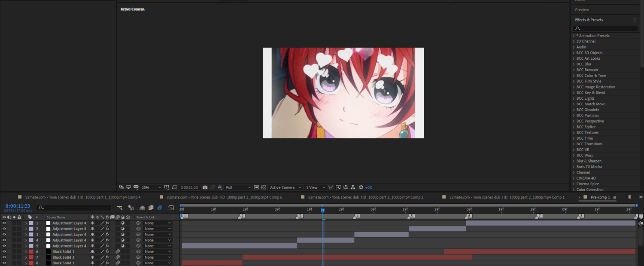Viewport: 644px width, 266px height.
Task: Toggle hide shy layers icon in timeline header
Action: tap(142, 208)
